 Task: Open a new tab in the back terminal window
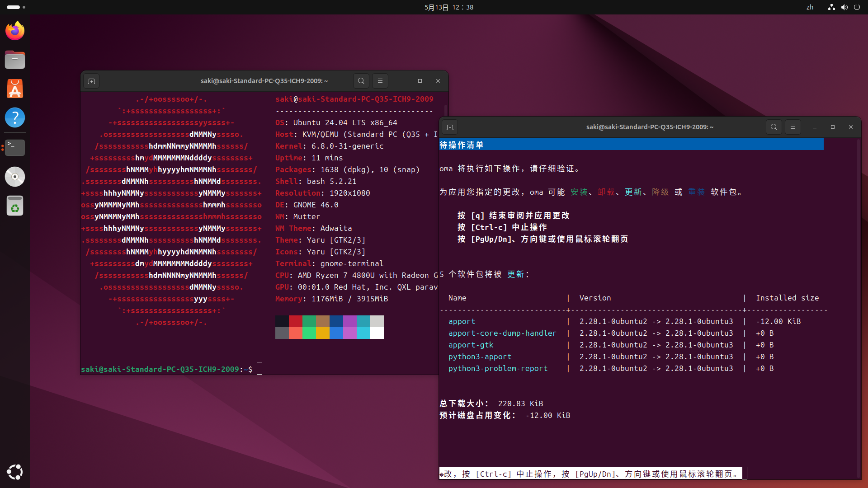point(91,81)
